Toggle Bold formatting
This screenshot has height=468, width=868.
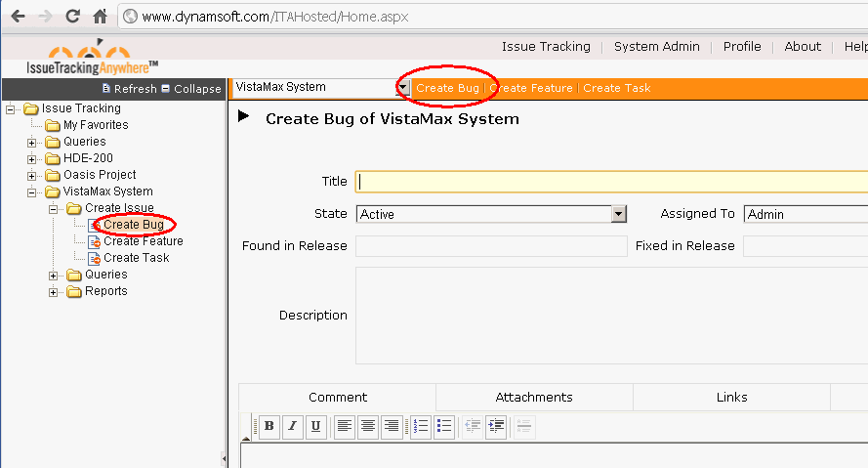point(269,426)
